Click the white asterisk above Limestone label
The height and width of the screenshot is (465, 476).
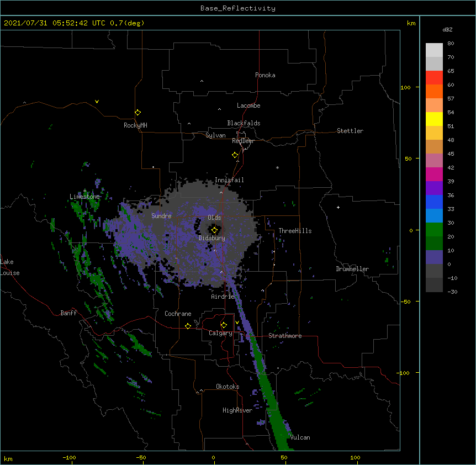tap(84, 191)
